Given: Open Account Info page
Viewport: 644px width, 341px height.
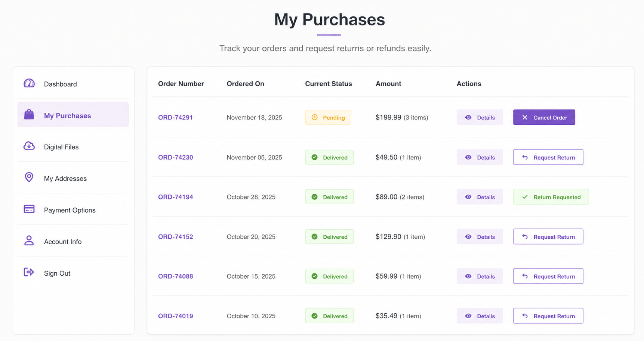Looking at the screenshot, I should coord(73,241).
